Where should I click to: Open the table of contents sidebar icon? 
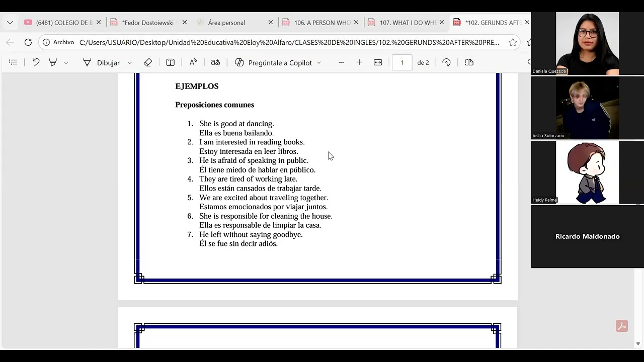pyautogui.click(x=14, y=62)
